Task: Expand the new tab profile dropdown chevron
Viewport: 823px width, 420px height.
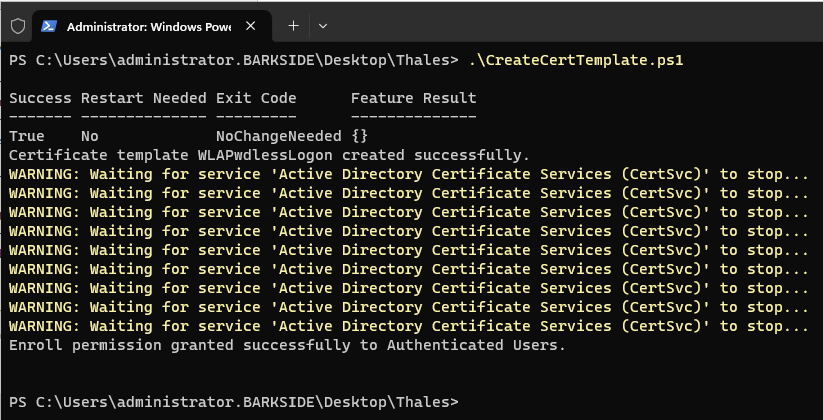Action: coord(323,25)
